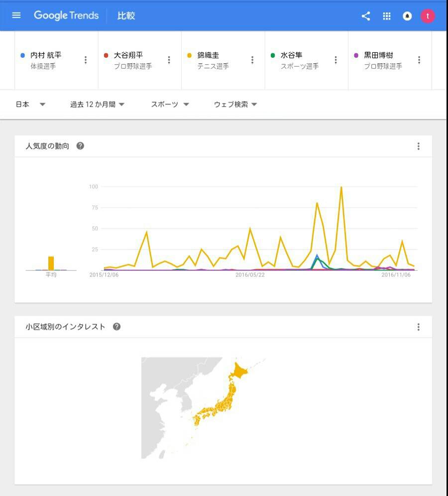Open the notifications bell
Image resolution: width=448 pixels, height=496 pixels.
coord(407,16)
